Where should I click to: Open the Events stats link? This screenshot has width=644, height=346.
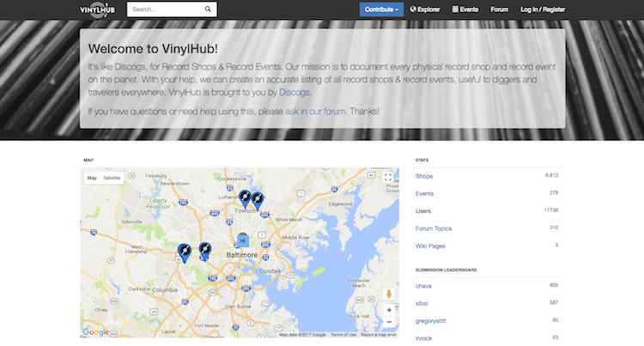click(424, 194)
